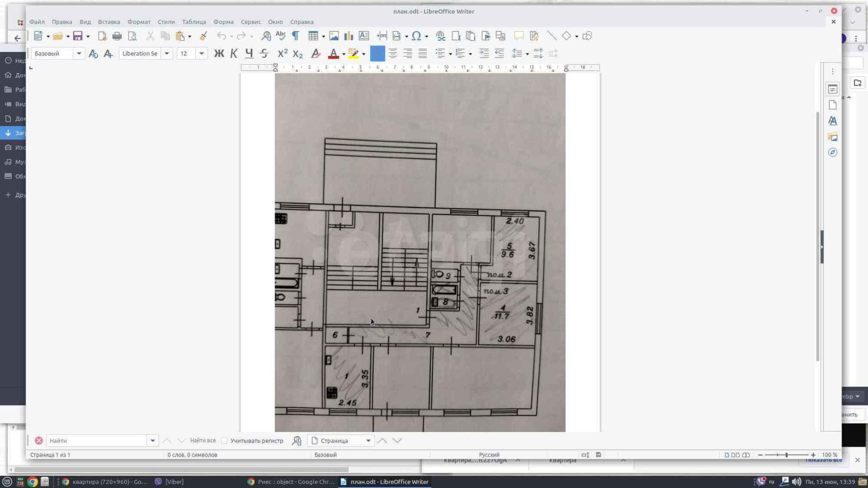
Task: Open the font size 12 dropdown
Action: point(201,53)
